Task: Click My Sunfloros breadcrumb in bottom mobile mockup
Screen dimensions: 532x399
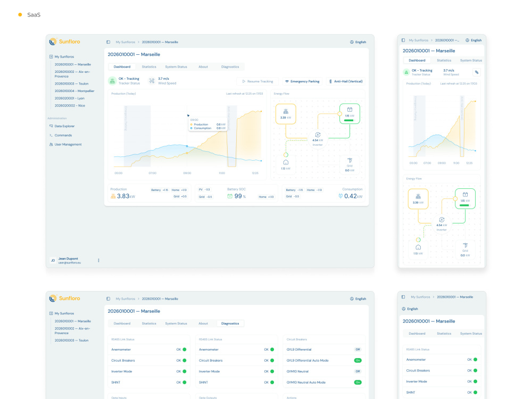Action: 420,297
